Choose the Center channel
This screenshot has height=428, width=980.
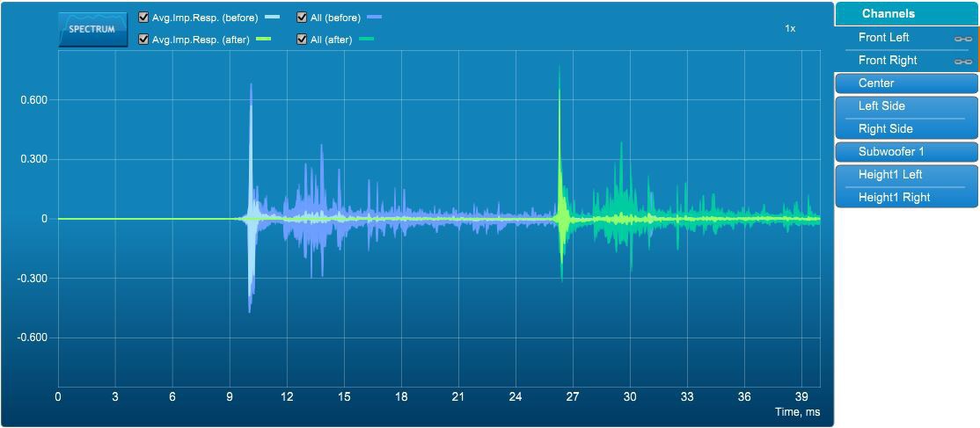pyautogui.click(x=876, y=83)
